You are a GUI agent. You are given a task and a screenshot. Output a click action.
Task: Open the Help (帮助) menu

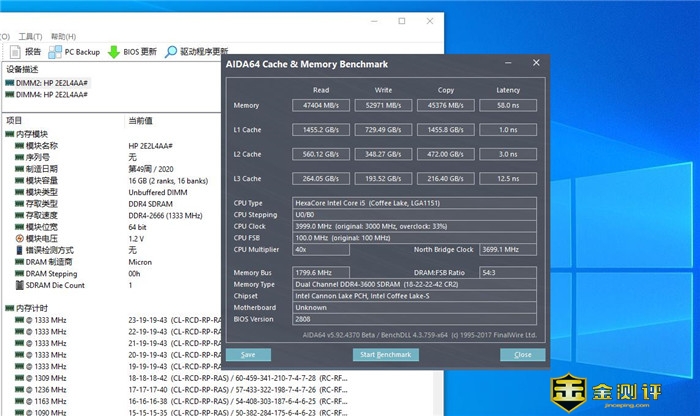point(62,36)
